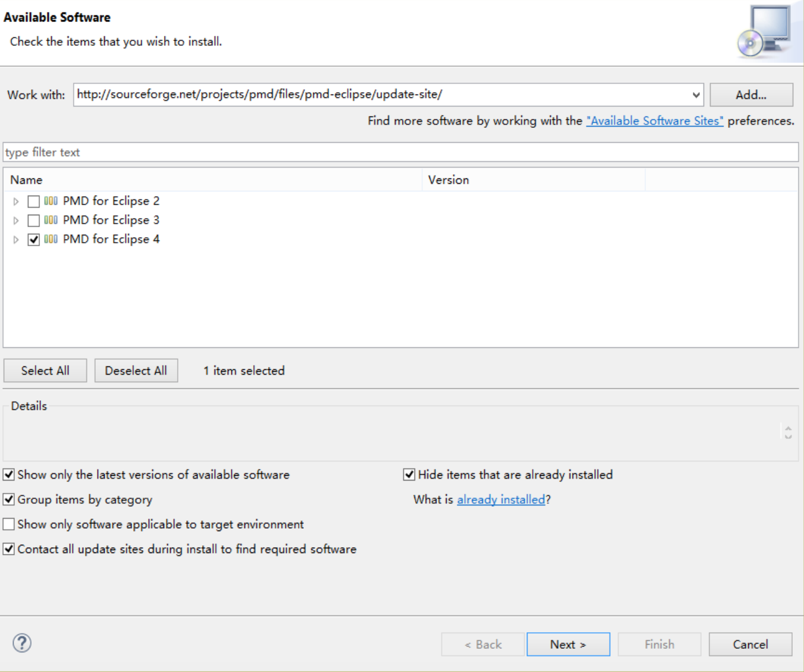Image resolution: width=804 pixels, height=672 pixels.
Task: Click the category icon for PMD for Eclipse 4
Action: point(51,239)
